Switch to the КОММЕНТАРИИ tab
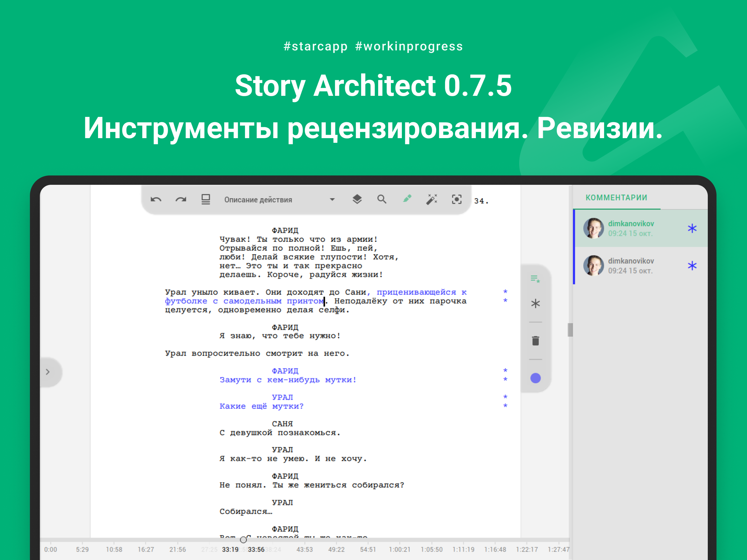 point(616,198)
